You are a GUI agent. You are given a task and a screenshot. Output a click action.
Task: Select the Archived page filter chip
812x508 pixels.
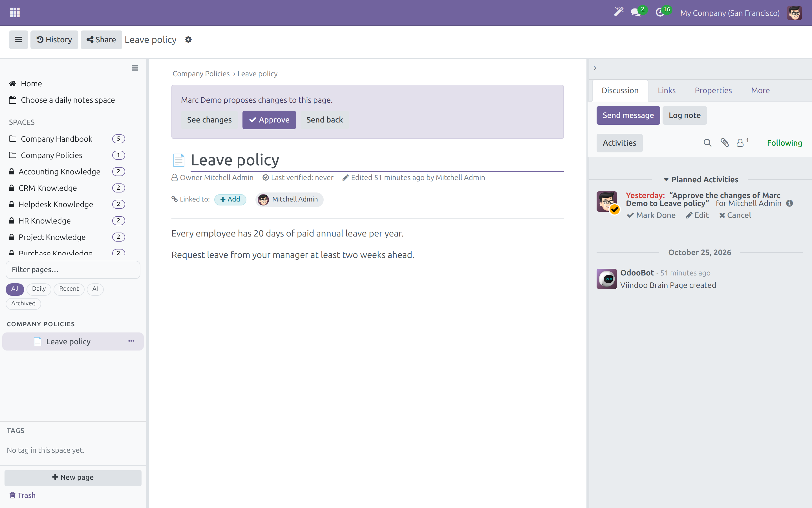tap(23, 303)
